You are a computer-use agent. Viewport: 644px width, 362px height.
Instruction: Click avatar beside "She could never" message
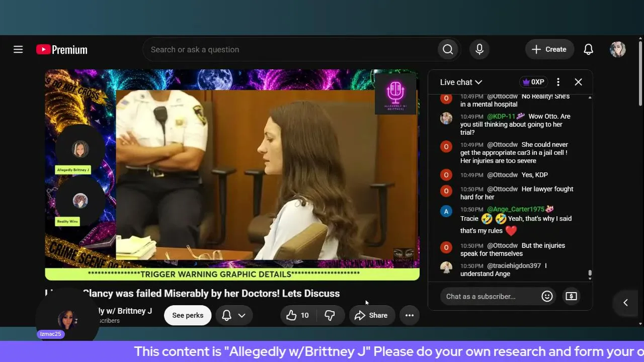(x=446, y=146)
